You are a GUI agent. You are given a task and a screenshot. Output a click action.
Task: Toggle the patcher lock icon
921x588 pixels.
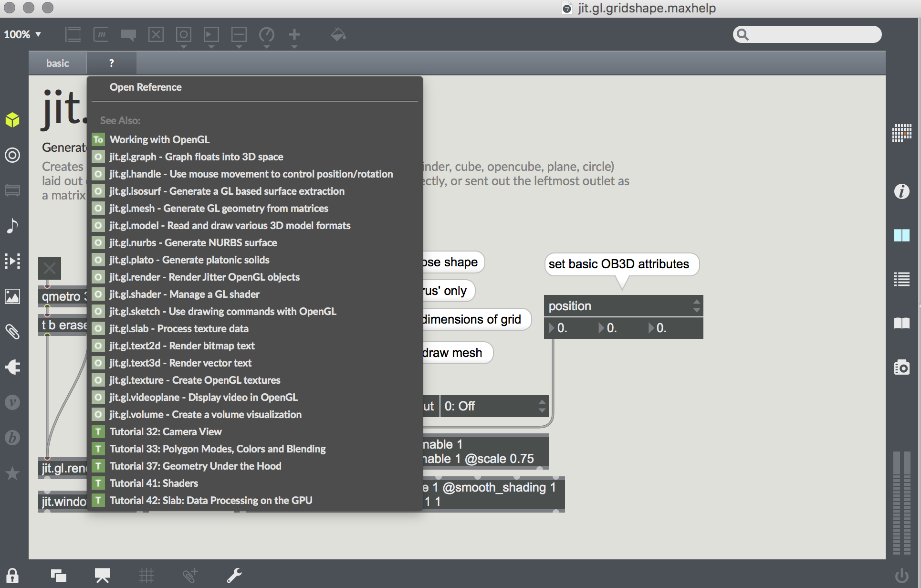tap(12, 576)
